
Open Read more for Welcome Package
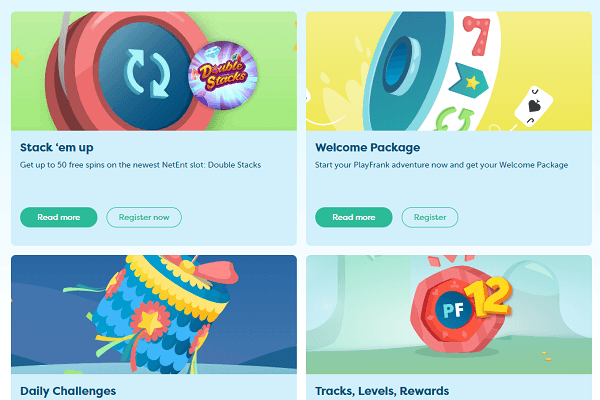[354, 217]
